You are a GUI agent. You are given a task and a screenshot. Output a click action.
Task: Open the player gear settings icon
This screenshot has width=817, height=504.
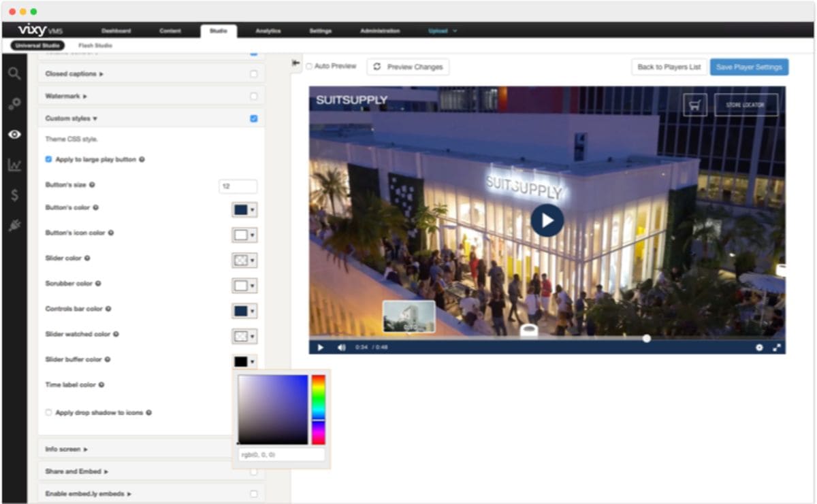click(759, 348)
